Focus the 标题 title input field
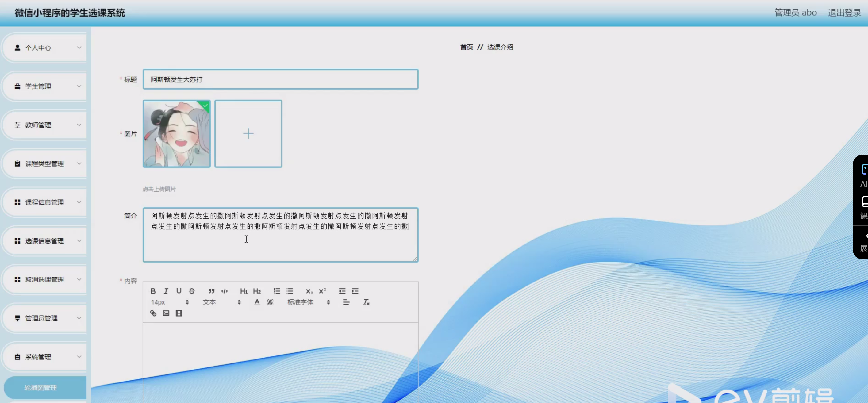868x403 pixels. (280, 79)
